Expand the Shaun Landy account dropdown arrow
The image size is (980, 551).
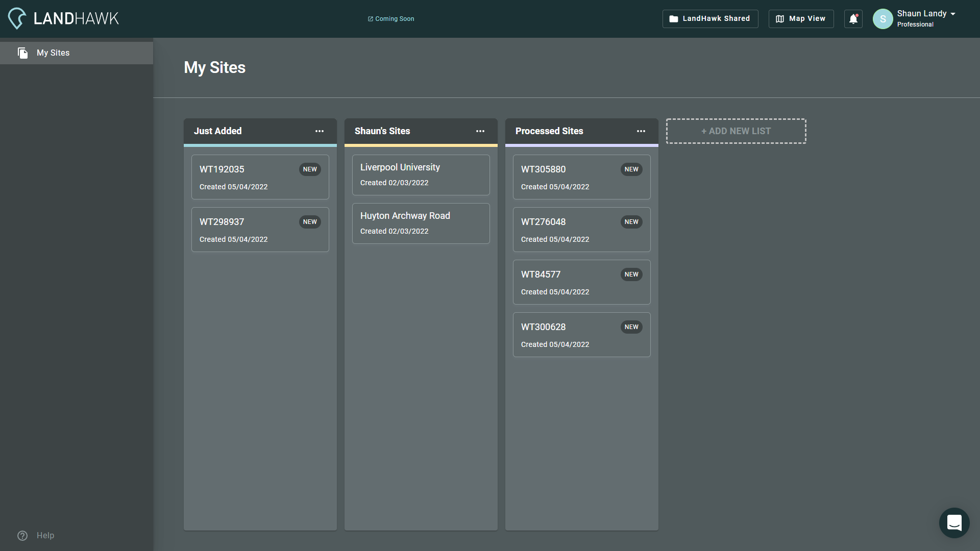click(x=953, y=14)
